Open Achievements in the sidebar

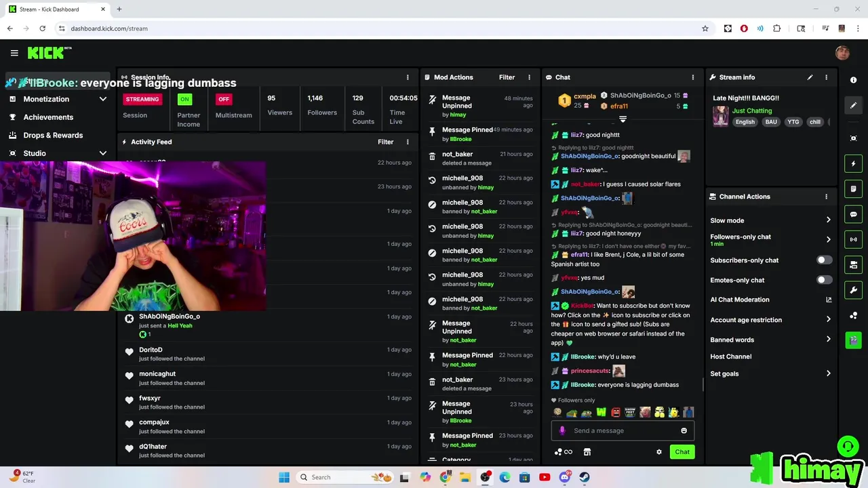point(48,117)
